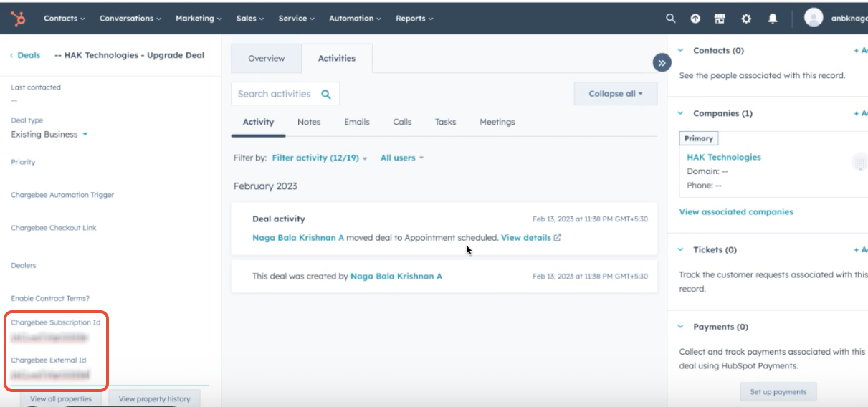Open the marketplace storefront icon
The width and height of the screenshot is (868, 407).
click(x=720, y=19)
